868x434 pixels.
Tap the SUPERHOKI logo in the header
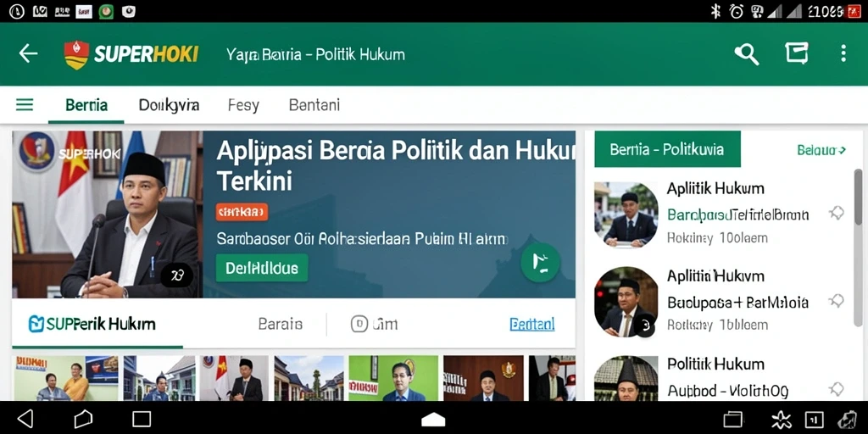(x=131, y=54)
